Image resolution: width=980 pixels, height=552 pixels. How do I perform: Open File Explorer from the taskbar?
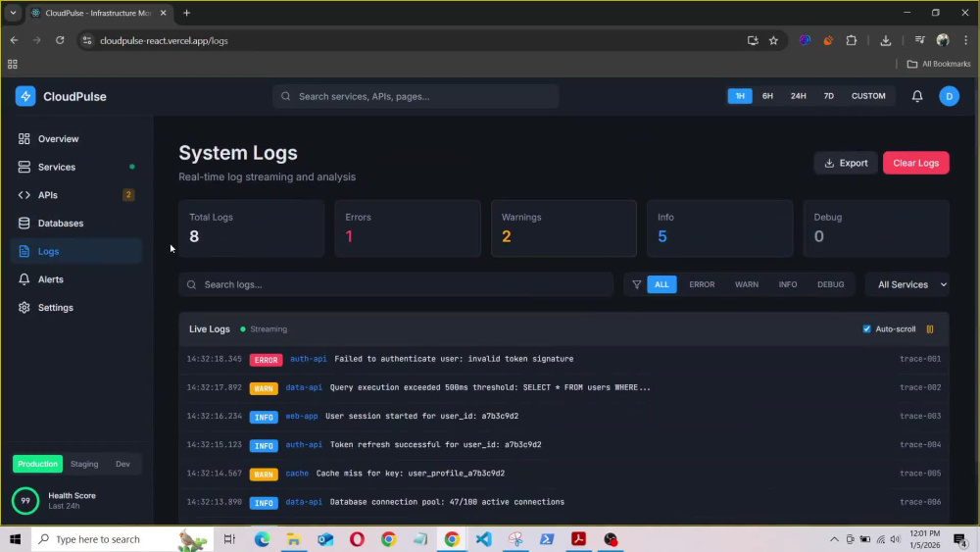click(x=294, y=539)
